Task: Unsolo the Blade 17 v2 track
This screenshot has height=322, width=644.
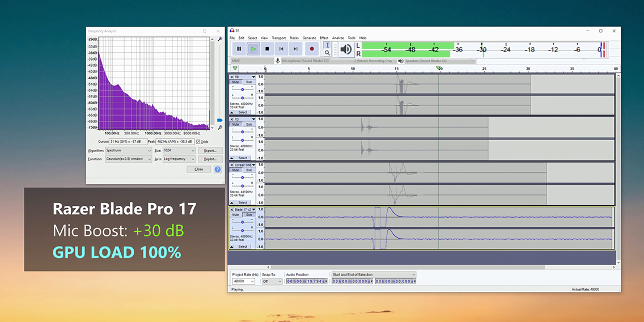Action: (249, 214)
